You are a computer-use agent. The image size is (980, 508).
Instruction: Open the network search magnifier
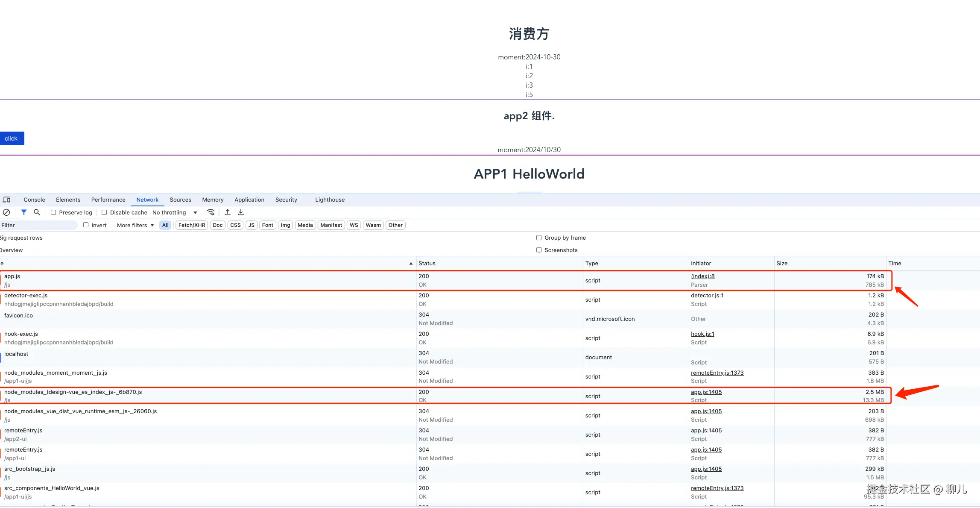click(37, 212)
